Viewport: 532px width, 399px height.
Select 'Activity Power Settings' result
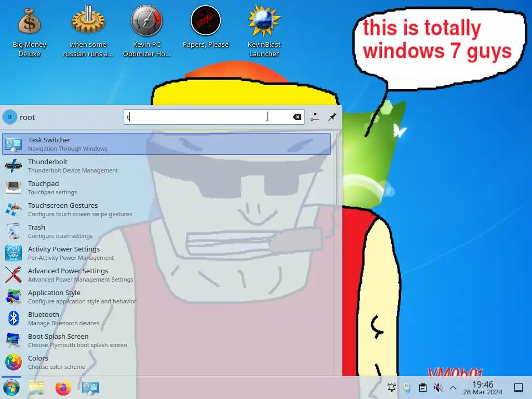[167, 253]
